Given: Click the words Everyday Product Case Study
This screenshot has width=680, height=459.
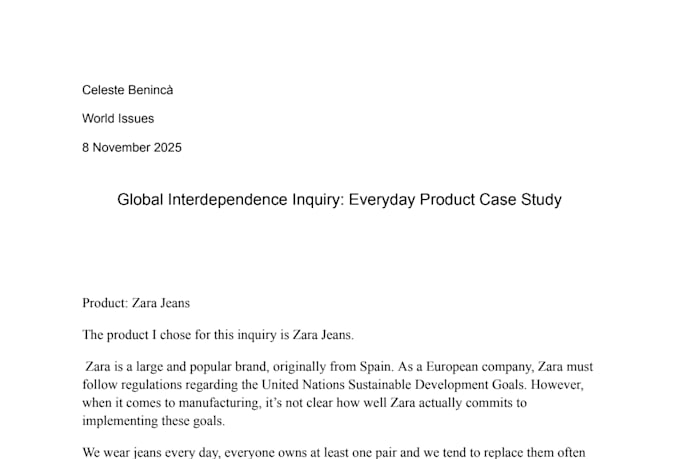Looking at the screenshot, I should click(455, 200).
